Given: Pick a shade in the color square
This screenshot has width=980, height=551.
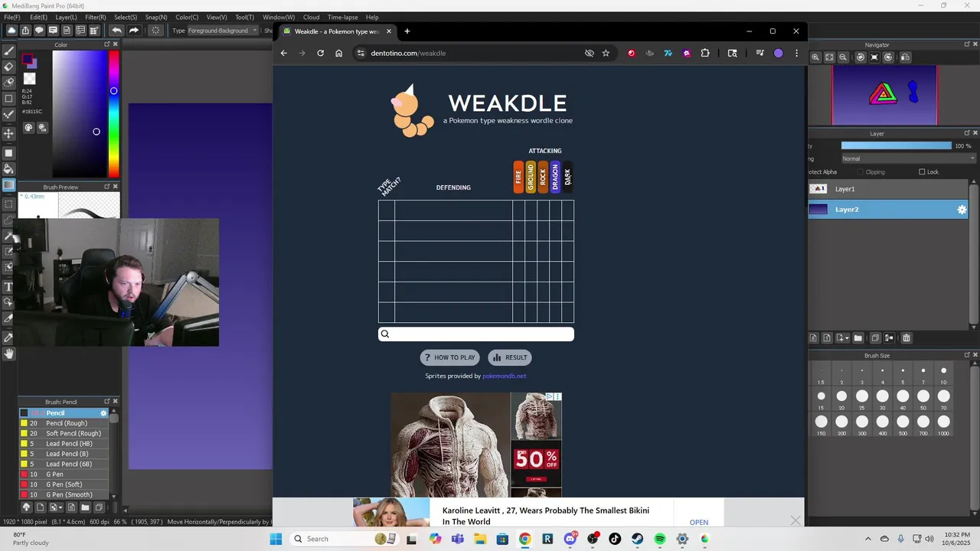Looking at the screenshot, I should point(80,115).
